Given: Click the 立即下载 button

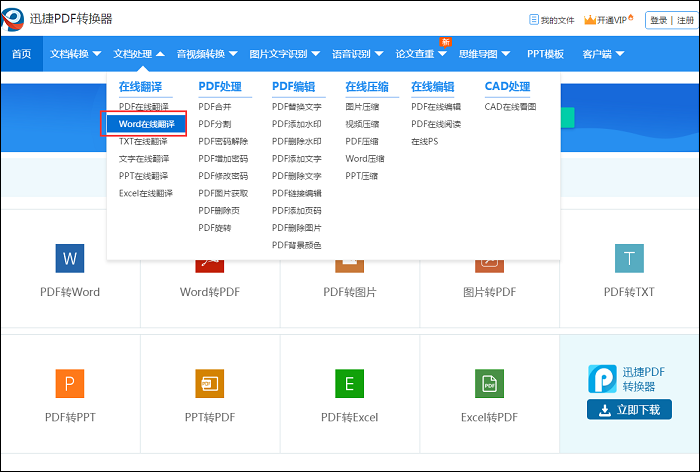Looking at the screenshot, I should (x=629, y=409).
